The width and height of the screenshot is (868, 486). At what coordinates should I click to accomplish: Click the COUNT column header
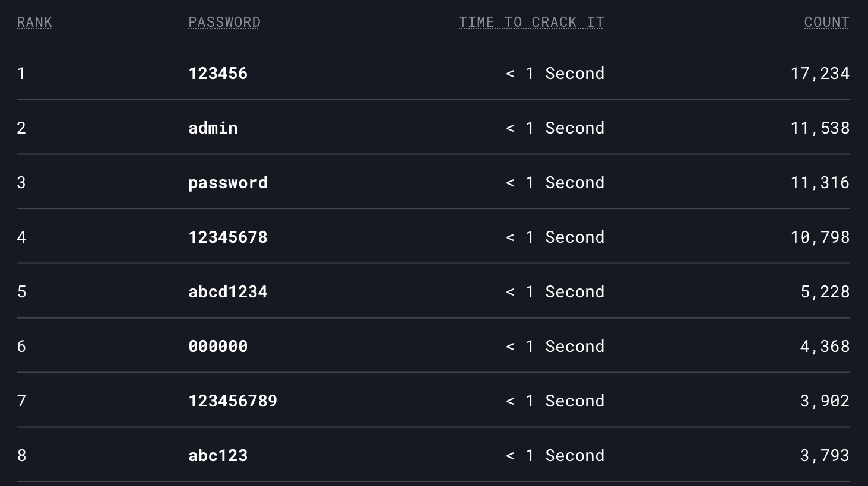(x=826, y=22)
